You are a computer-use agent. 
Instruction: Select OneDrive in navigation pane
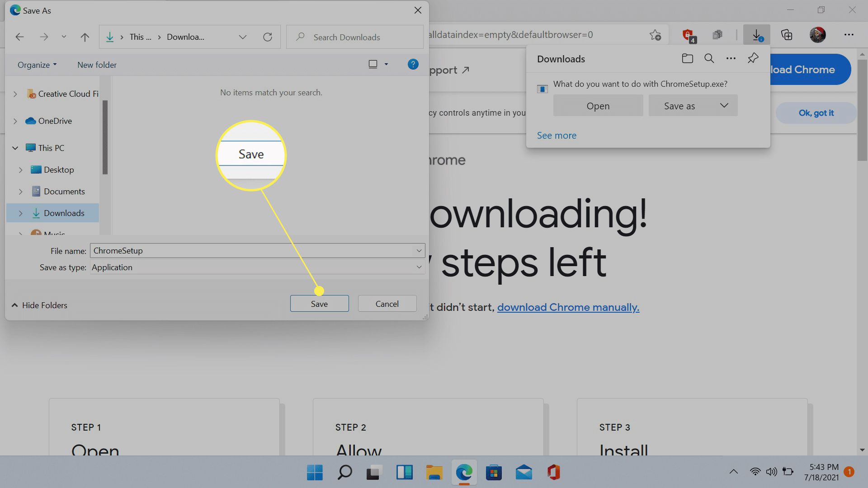coord(49,121)
